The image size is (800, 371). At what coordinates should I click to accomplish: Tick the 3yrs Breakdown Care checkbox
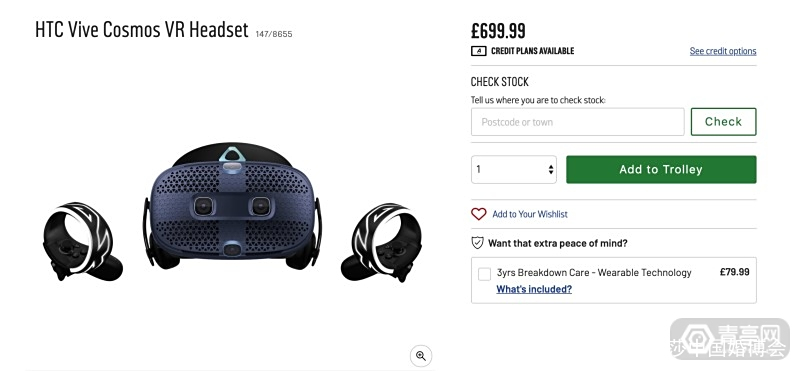pos(484,274)
